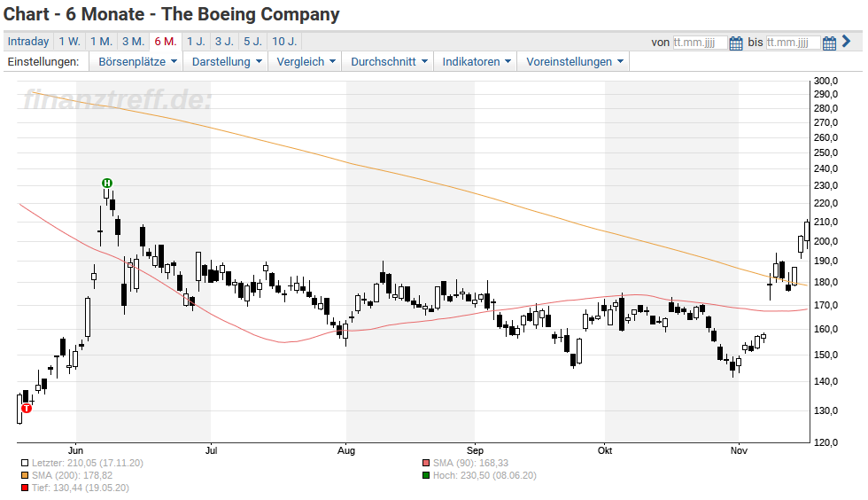Screen dimensions: 868x500
Task: Click the 'Einstellungen:' label
Action: pyautogui.click(x=43, y=61)
